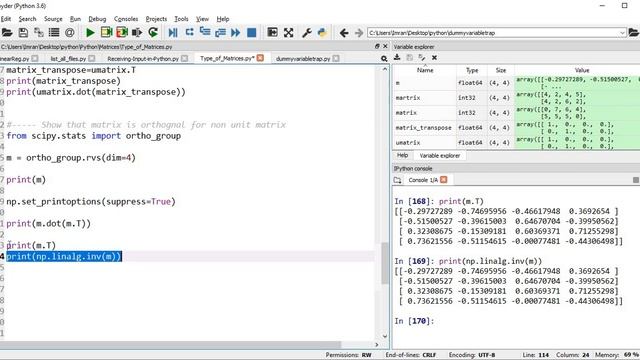Run current cell icon
The height and width of the screenshot is (360, 640).
(106, 32)
